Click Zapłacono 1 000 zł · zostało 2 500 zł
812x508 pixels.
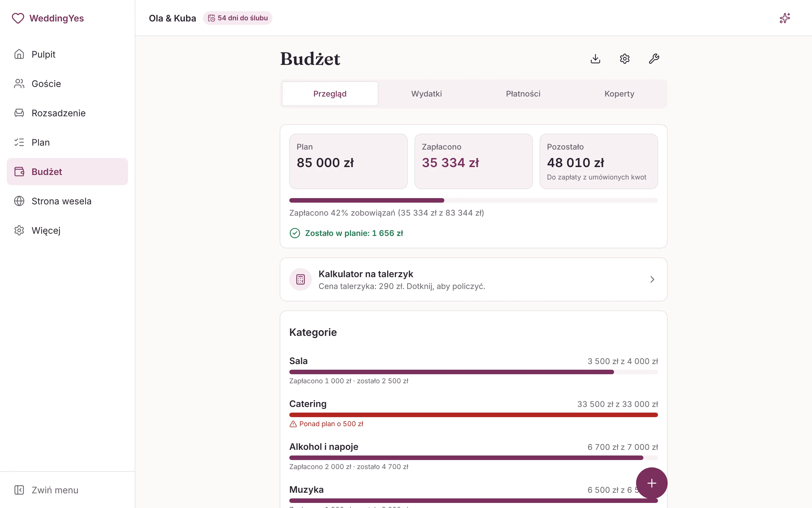(348, 381)
